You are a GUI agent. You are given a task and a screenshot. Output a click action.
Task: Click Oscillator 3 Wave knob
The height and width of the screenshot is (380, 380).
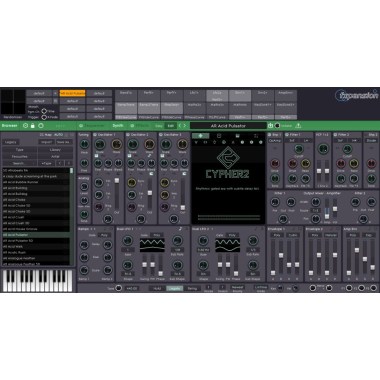click(182, 144)
